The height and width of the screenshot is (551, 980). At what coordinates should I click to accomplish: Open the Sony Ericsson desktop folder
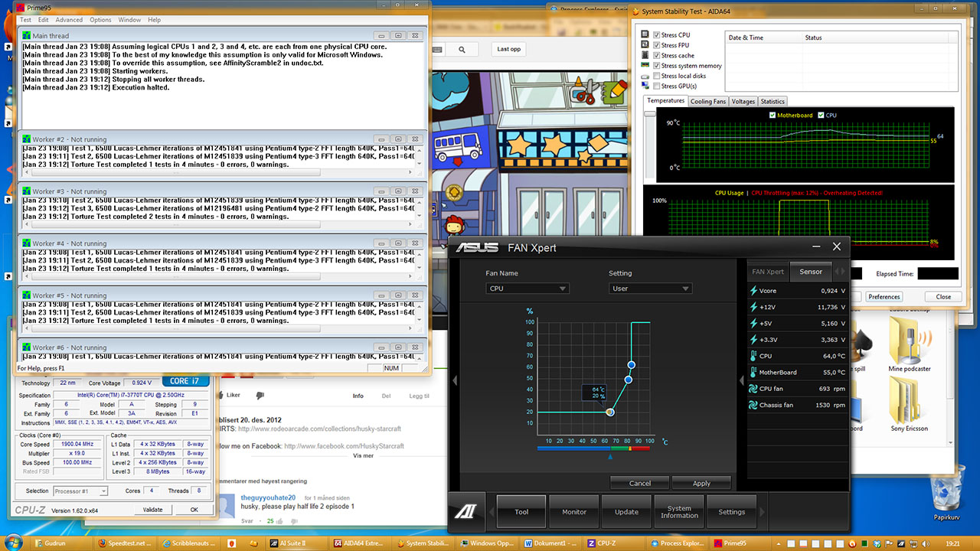(x=909, y=403)
